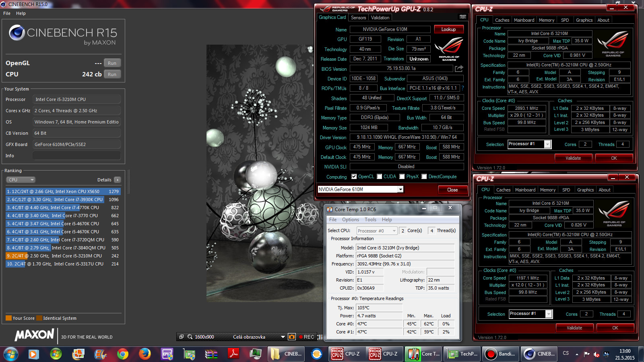Open the Cinebench Help menu

[21, 13]
